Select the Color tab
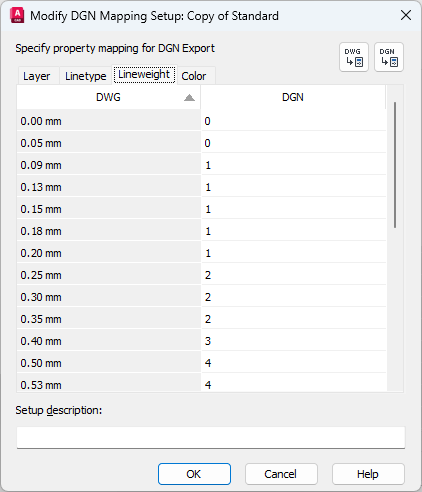The height and width of the screenshot is (492, 422). click(x=194, y=76)
